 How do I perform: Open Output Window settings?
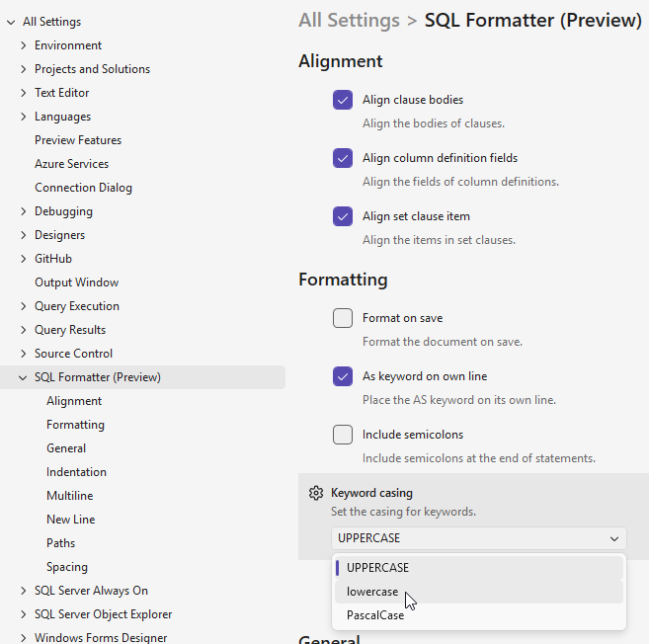[x=77, y=282]
